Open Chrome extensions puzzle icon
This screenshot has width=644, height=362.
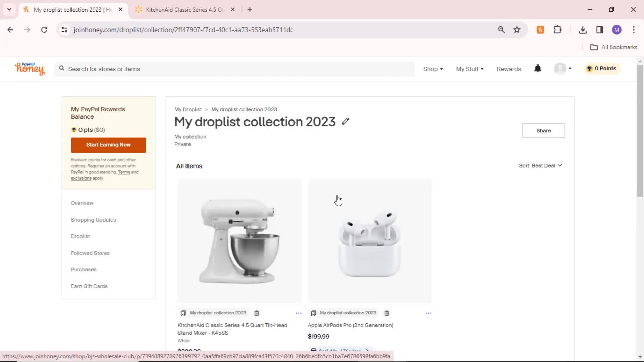tap(557, 29)
